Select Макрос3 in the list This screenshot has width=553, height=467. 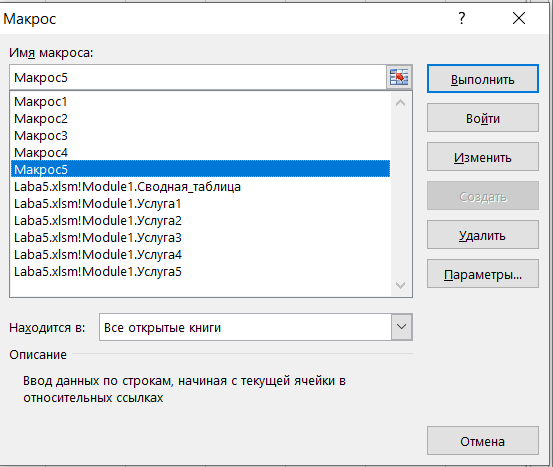pos(200,135)
